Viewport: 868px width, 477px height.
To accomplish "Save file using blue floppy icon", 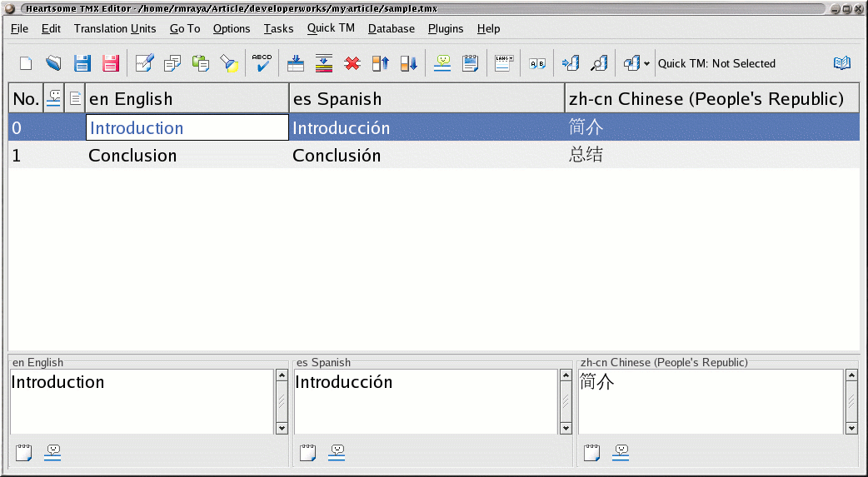I will 82,63.
